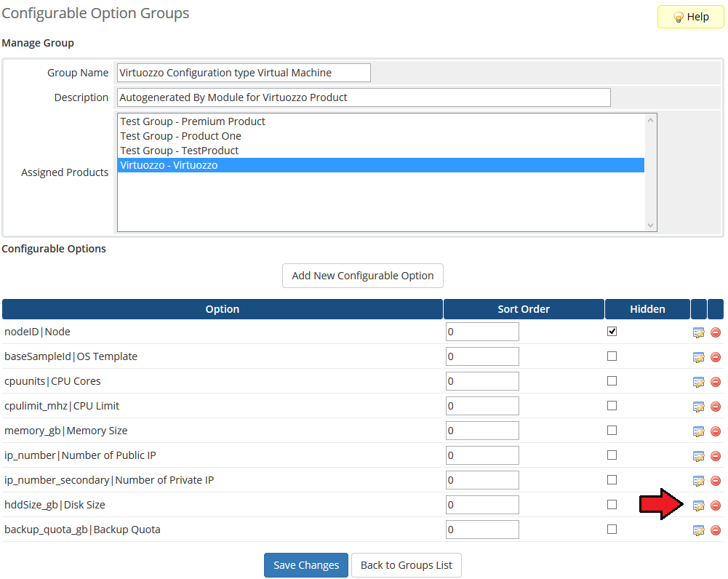Screen dimensions: 728x579
Task: Select Test Group - TestProduct
Action: point(380,151)
